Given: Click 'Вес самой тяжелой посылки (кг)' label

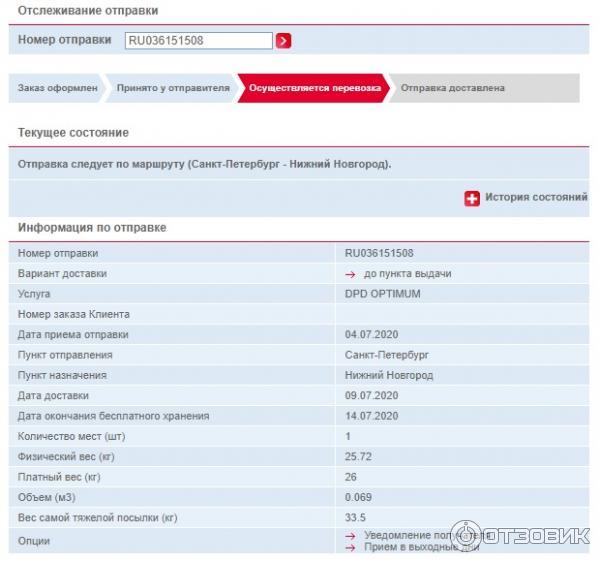Looking at the screenshot, I should point(98,518).
